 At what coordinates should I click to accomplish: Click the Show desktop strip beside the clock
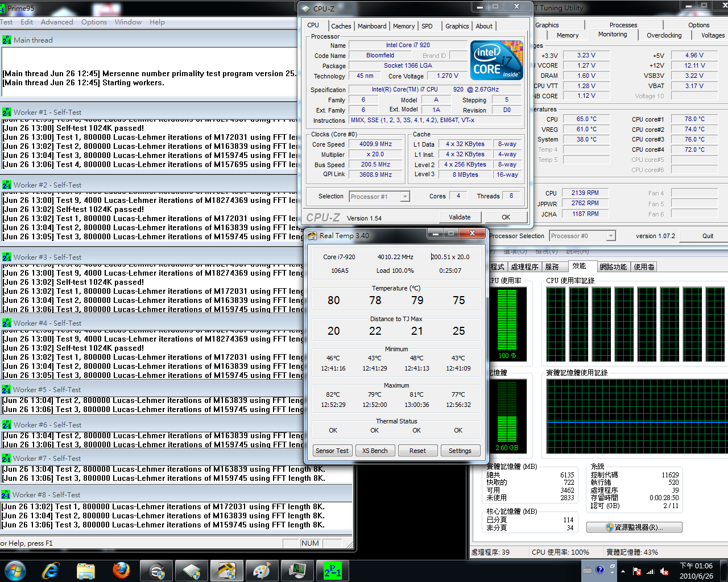(x=725, y=571)
